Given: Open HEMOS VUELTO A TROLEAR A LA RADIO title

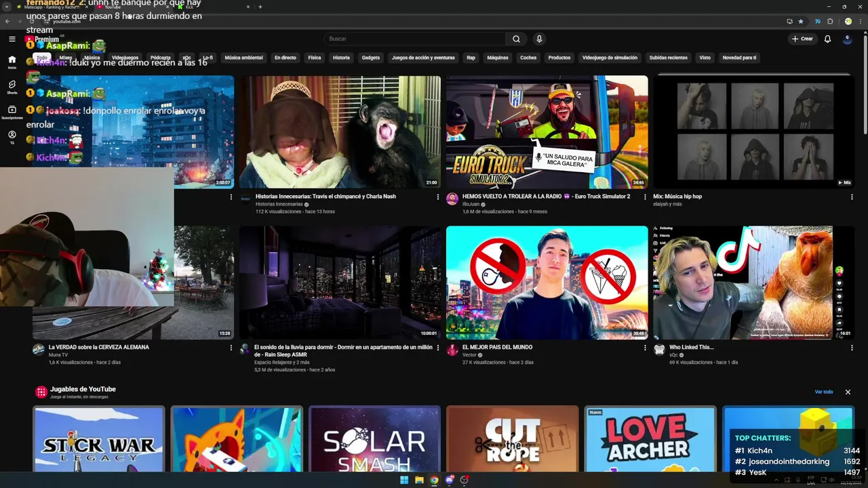Looking at the screenshot, I should click(x=546, y=197).
